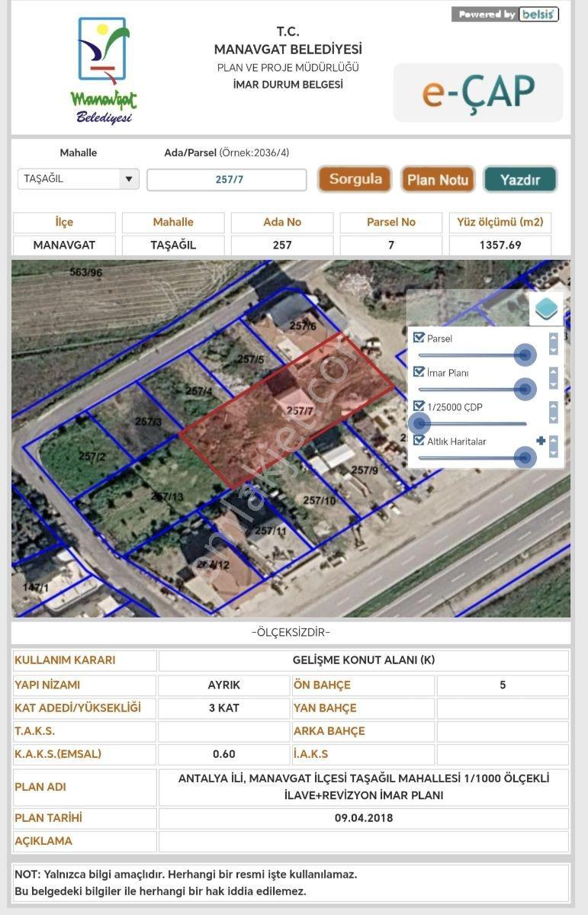Click the PLAN TARİHİ value 09.04.2018
The height and width of the screenshot is (915, 588).
point(364,818)
